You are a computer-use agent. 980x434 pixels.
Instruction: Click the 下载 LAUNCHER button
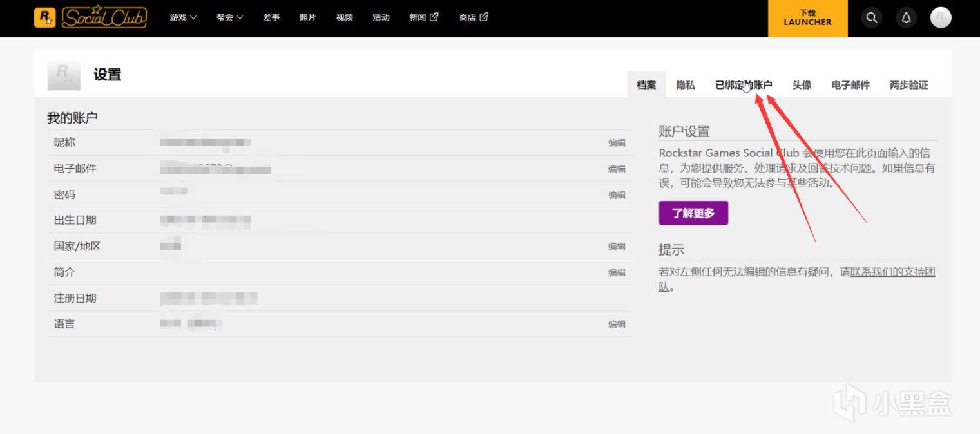(x=807, y=18)
